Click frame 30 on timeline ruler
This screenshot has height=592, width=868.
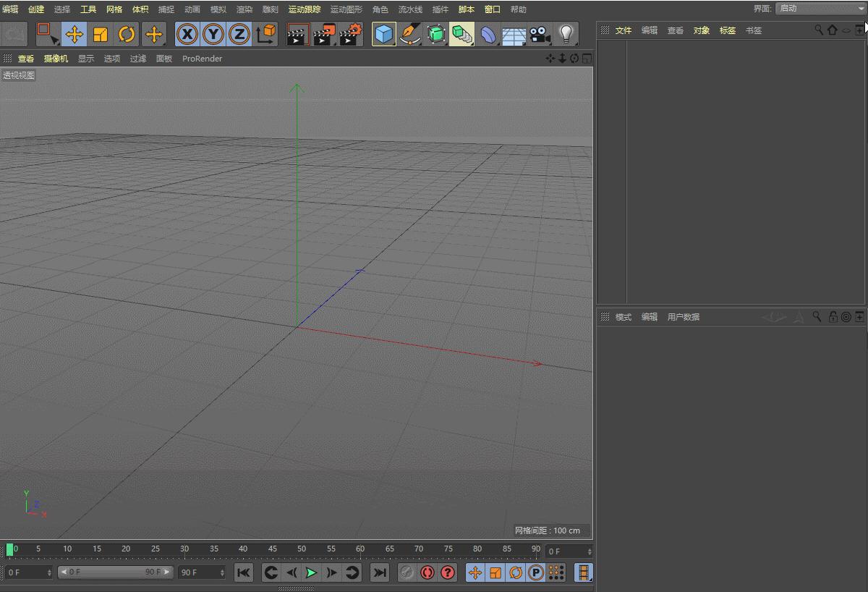tap(184, 551)
